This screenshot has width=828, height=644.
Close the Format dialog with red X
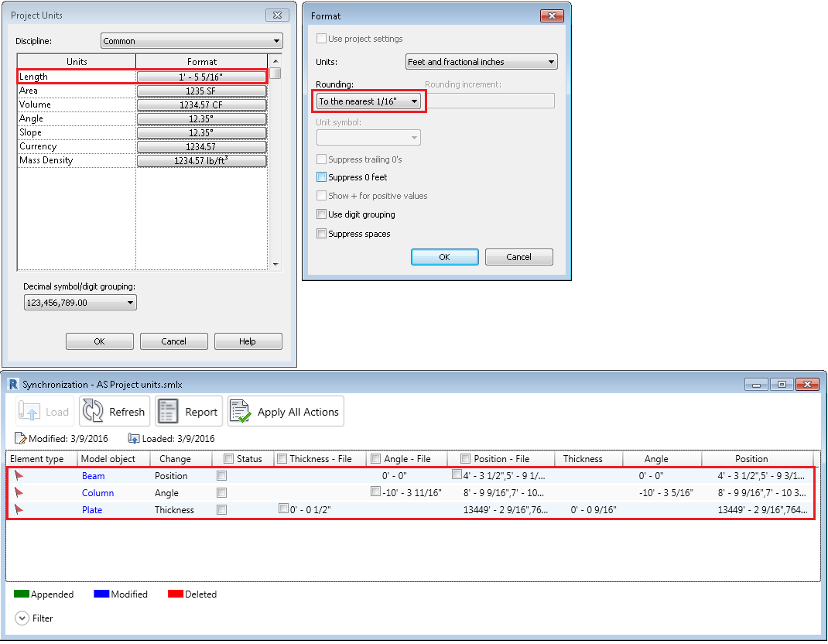pos(552,15)
